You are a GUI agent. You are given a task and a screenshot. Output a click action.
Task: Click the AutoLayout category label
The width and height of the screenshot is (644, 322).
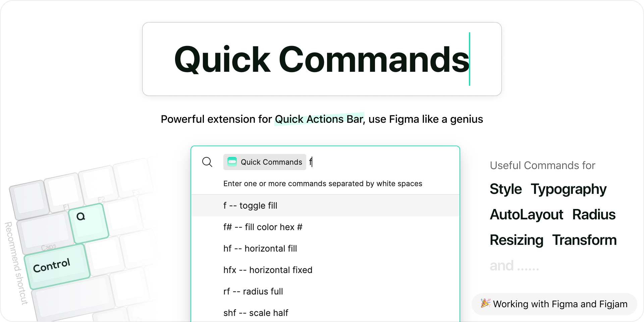pos(527,215)
